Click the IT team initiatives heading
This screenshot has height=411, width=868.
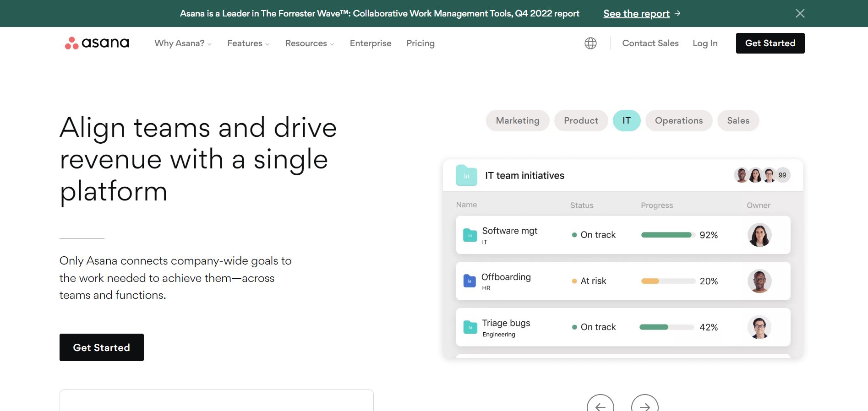pos(524,175)
